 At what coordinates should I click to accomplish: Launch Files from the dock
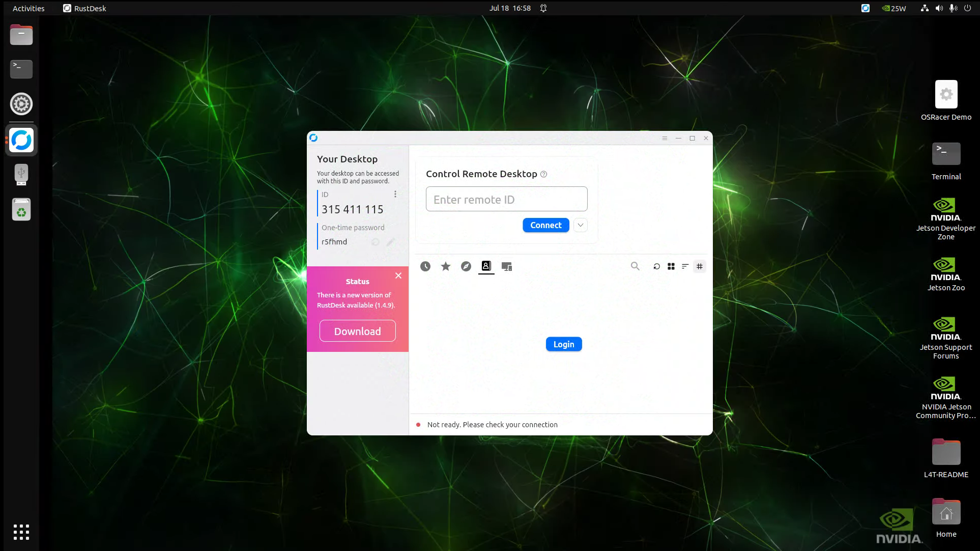coord(21,35)
